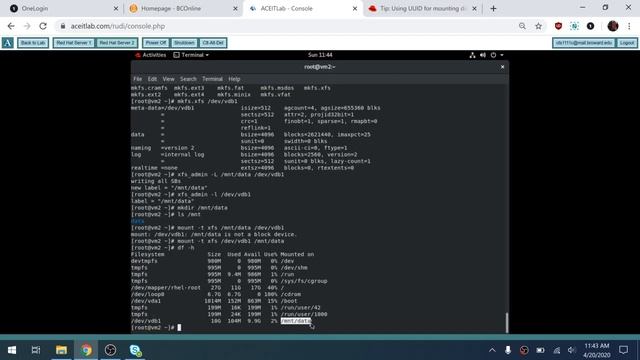
Task: Switch to Red Hat Server 2 console
Action: point(117,43)
